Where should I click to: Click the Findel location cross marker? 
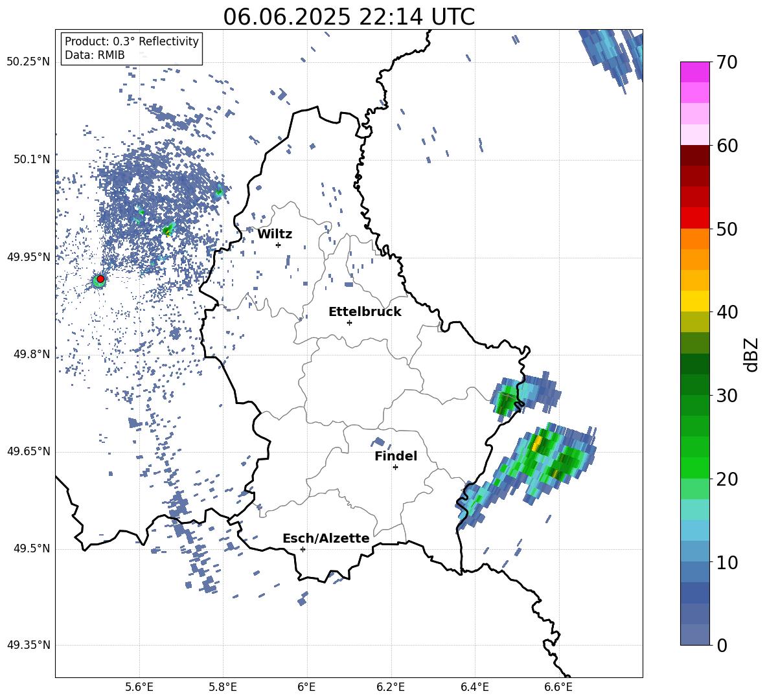pyautogui.click(x=395, y=468)
